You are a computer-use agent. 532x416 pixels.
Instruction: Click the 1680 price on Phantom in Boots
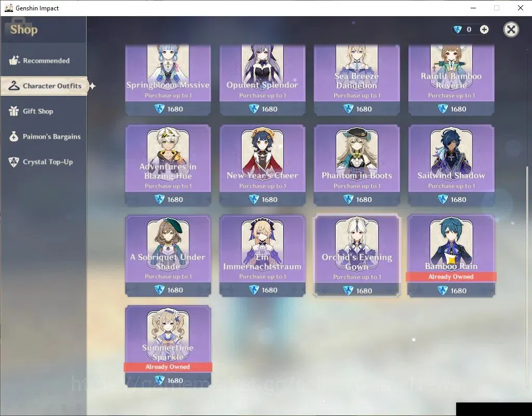(x=364, y=199)
